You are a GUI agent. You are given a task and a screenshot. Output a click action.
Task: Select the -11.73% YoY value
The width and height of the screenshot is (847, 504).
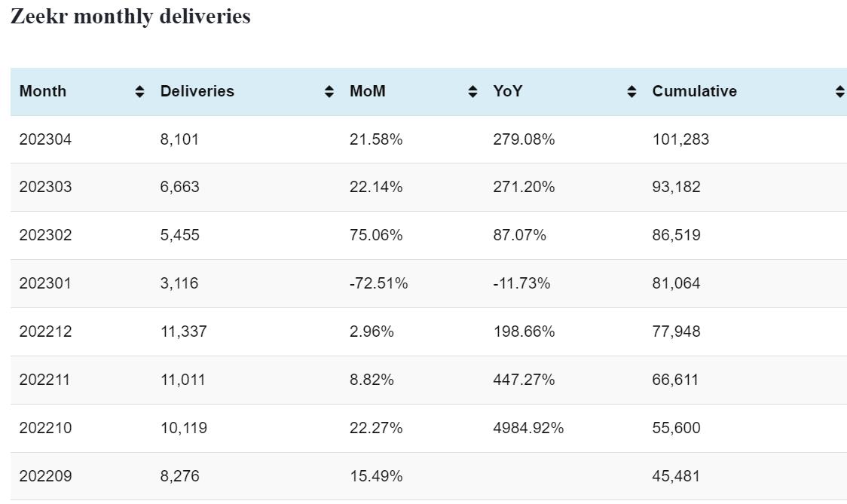tap(521, 283)
